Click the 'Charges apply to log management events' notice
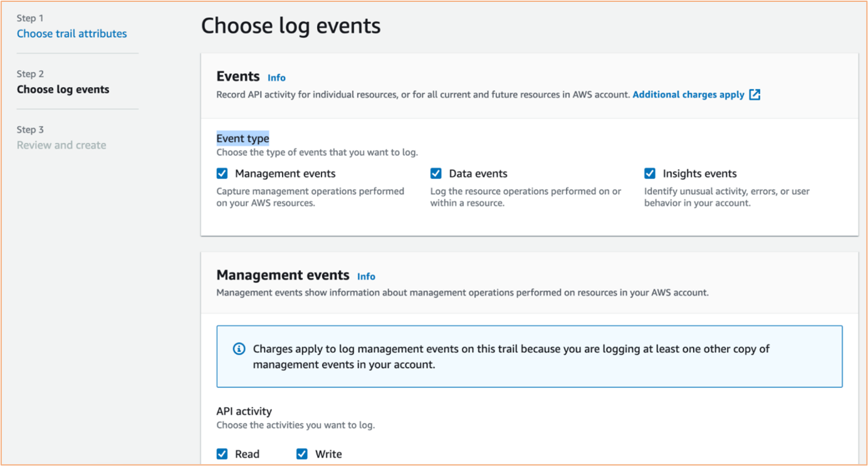868x466 pixels. pos(530,356)
